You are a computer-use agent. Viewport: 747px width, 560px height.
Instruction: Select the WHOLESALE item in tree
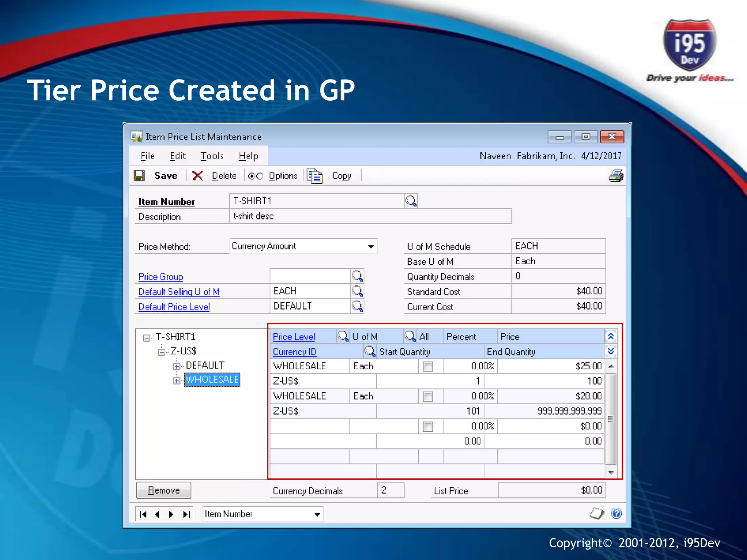coord(212,380)
